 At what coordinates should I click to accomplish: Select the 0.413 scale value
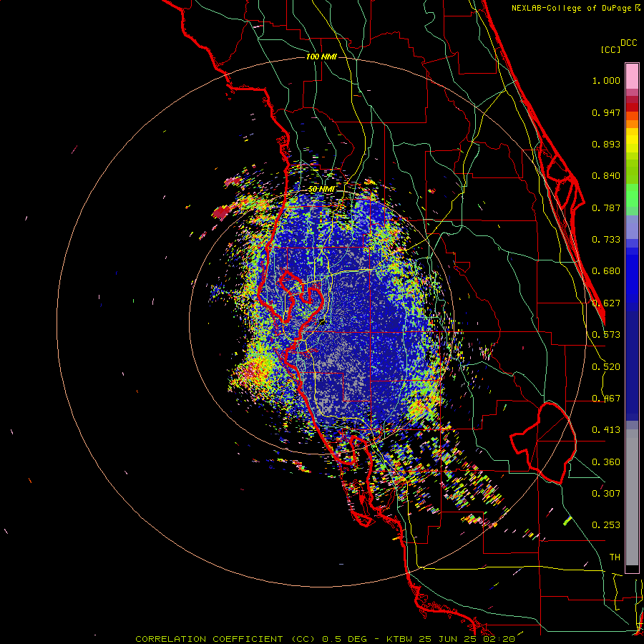click(606, 430)
